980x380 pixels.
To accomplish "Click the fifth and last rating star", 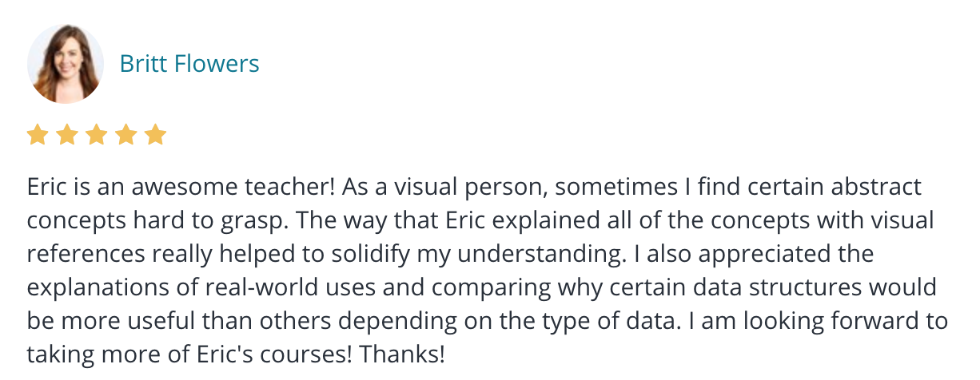I will [156, 135].
